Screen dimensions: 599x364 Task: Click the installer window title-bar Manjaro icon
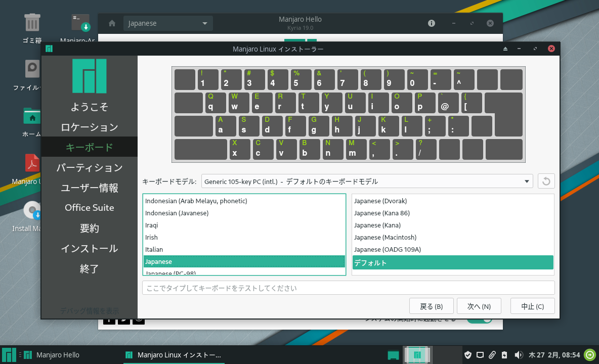click(49, 49)
